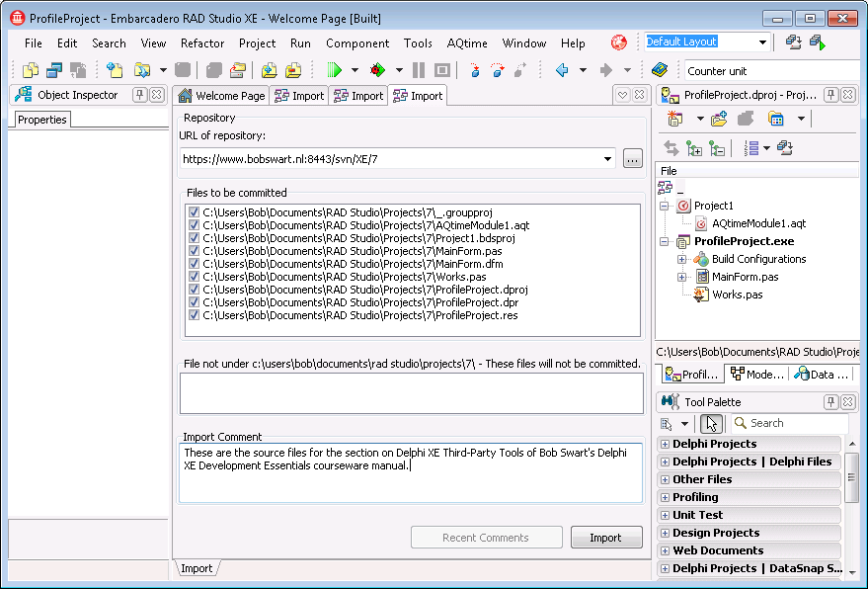Open the AQtime menu
The width and height of the screenshot is (868, 589).
tap(467, 43)
